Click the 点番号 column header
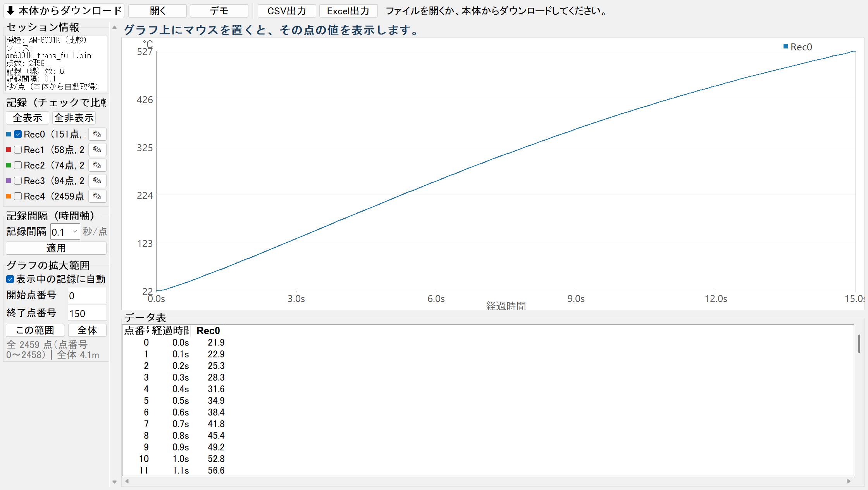This screenshot has width=868, height=490. tap(136, 331)
